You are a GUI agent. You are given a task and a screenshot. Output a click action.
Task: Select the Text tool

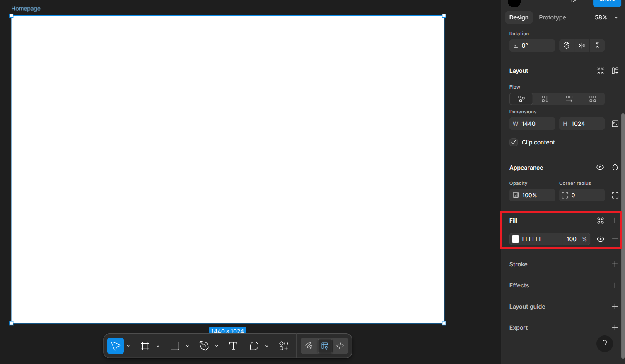[233, 346]
